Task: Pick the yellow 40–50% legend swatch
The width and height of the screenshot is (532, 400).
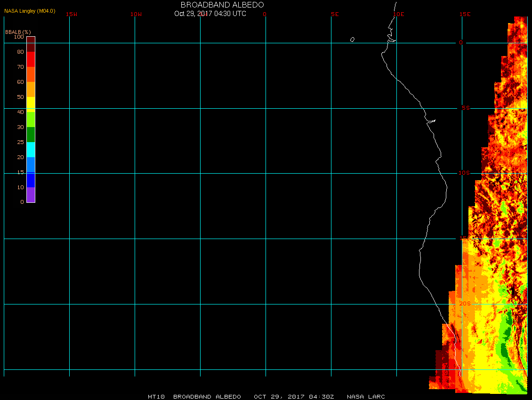Action: pyautogui.click(x=31, y=104)
